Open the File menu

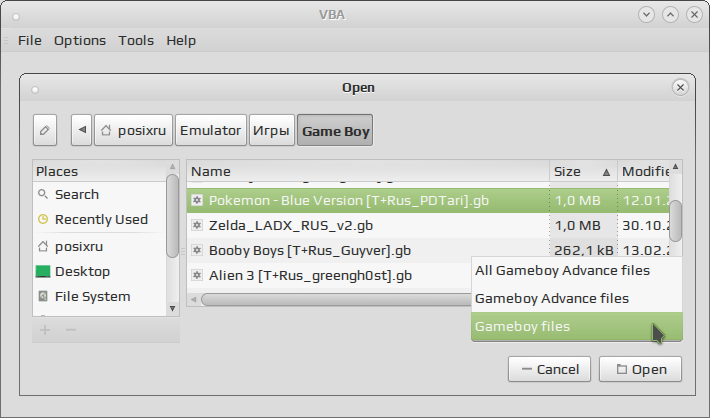click(30, 40)
